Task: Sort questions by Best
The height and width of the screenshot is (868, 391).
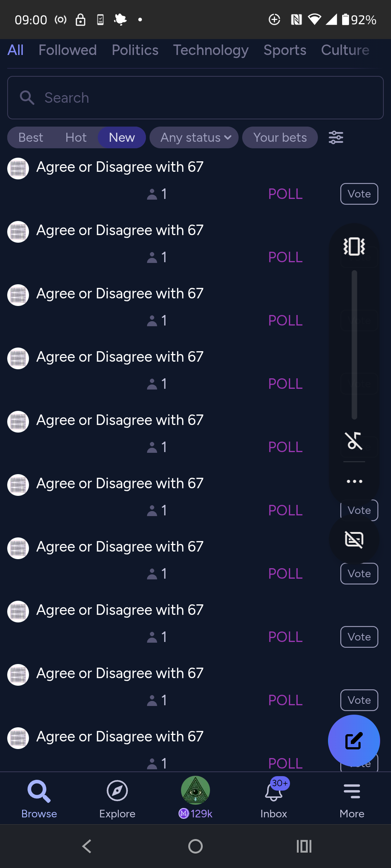Action: point(31,137)
